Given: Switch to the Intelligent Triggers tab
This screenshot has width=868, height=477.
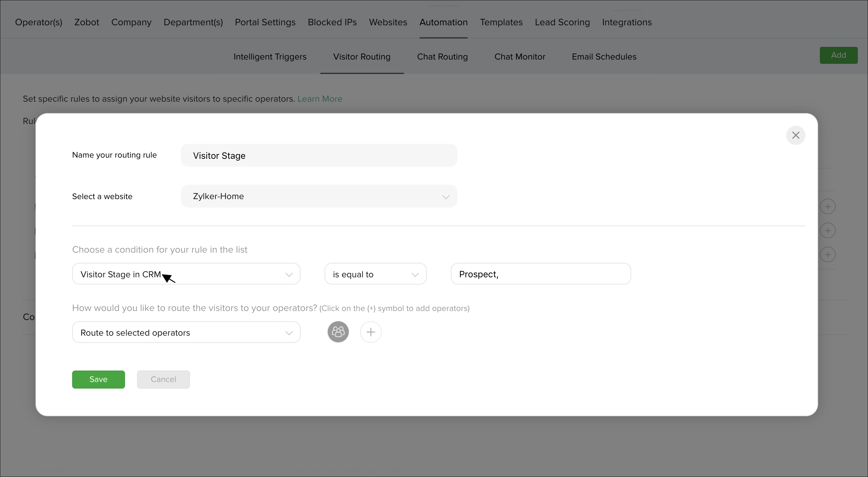Looking at the screenshot, I should click(270, 57).
